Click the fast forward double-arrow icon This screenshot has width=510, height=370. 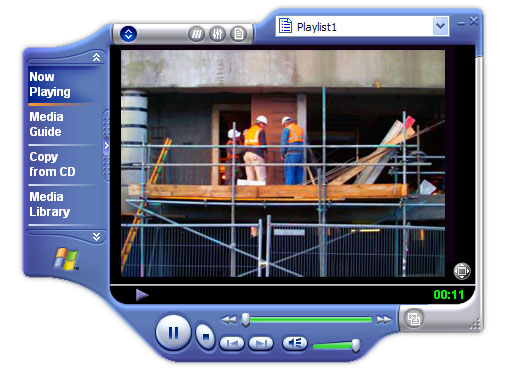pos(384,320)
